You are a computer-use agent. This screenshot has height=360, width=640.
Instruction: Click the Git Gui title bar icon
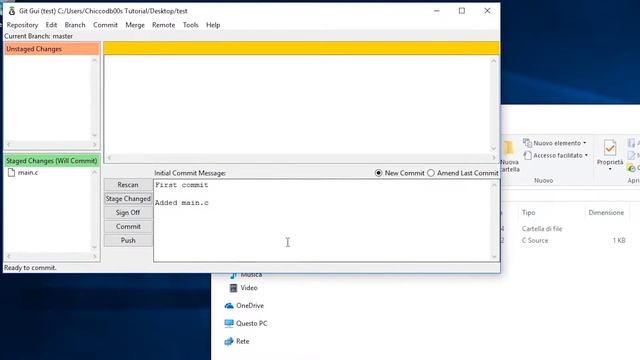tap(12, 11)
